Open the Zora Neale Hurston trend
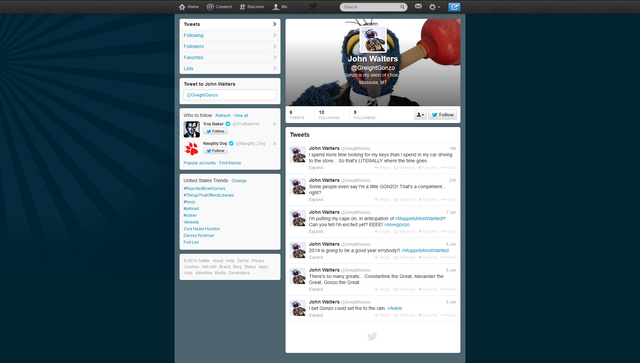This screenshot has width=640, height=363. point(202,229)
